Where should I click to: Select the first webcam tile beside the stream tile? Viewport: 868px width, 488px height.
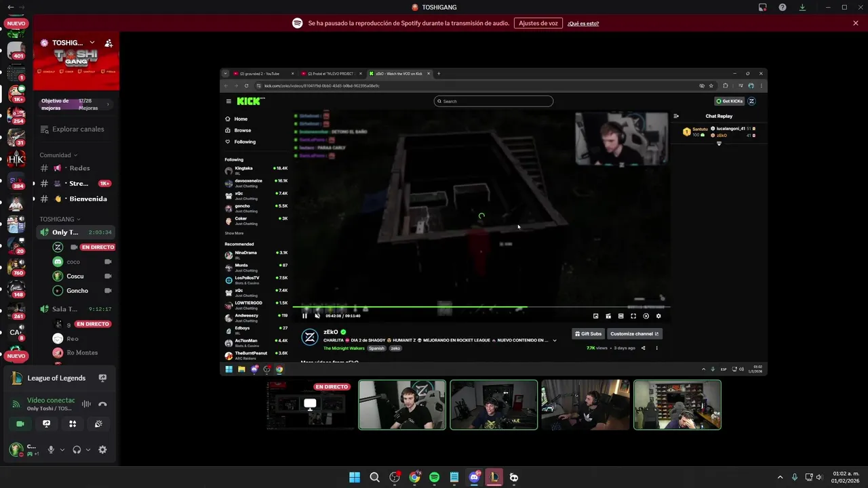402,405
